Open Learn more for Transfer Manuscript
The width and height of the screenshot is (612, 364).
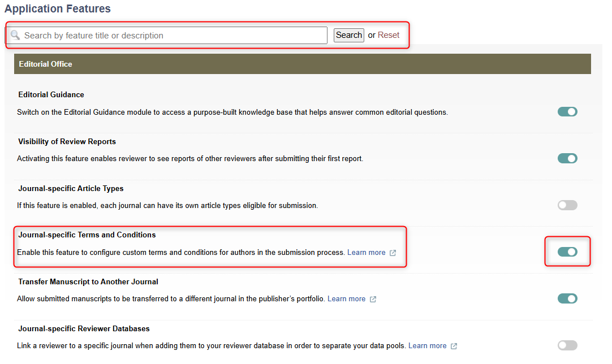click(346, 299)
